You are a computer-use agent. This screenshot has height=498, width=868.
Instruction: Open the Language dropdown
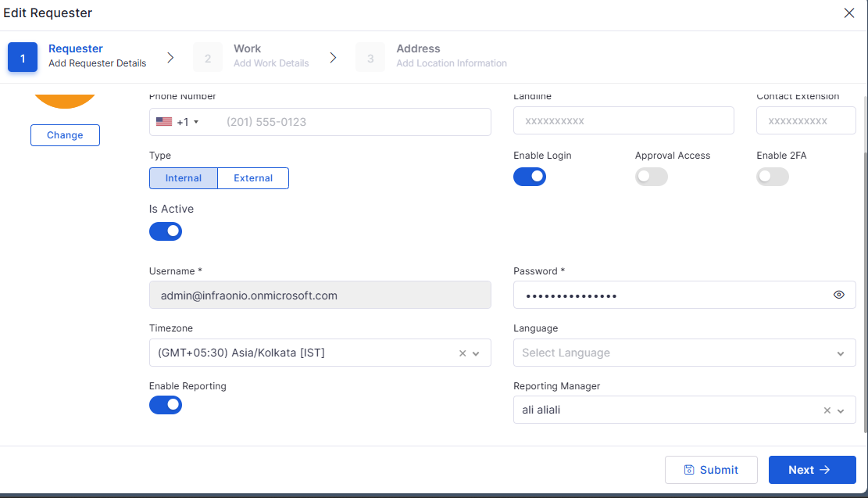pos(684,353)
